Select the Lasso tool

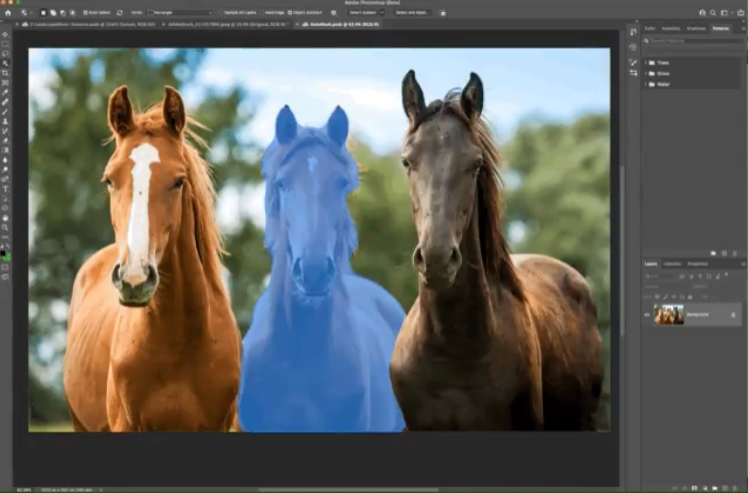(5, 53)
